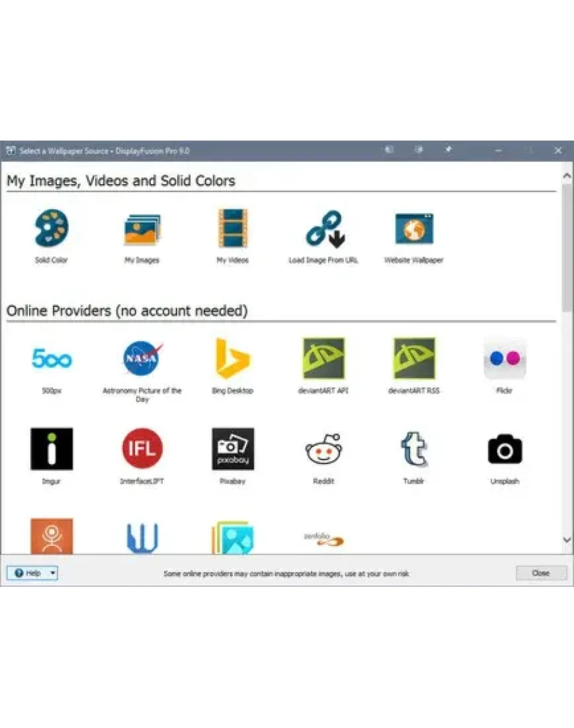
Task: Pick Imgur as wallpaper source
Action: point(52,449)
